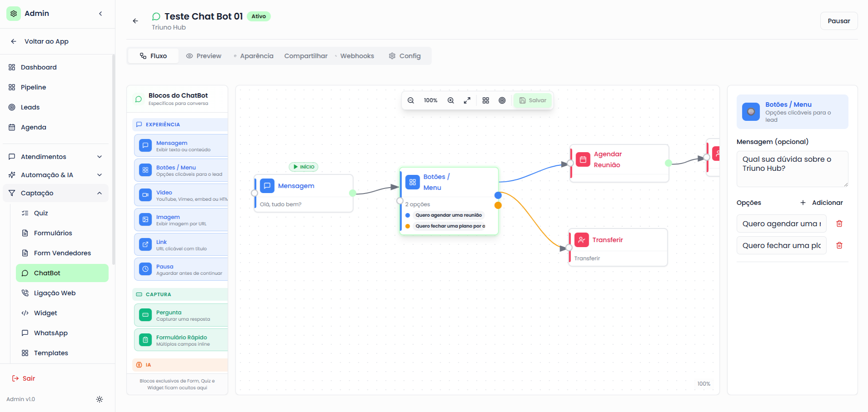Screen dimensions: 868x412
Task: Expand the Atendimentos menu
Action: [55, 157]
